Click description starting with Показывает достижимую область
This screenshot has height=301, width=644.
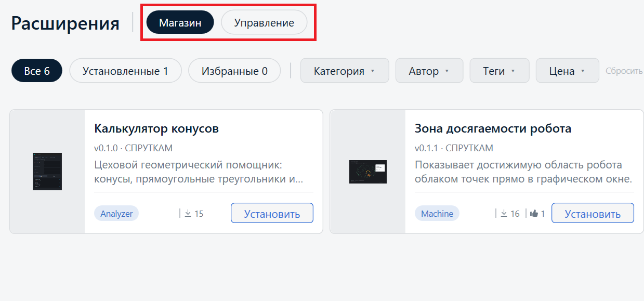(523, 172)
